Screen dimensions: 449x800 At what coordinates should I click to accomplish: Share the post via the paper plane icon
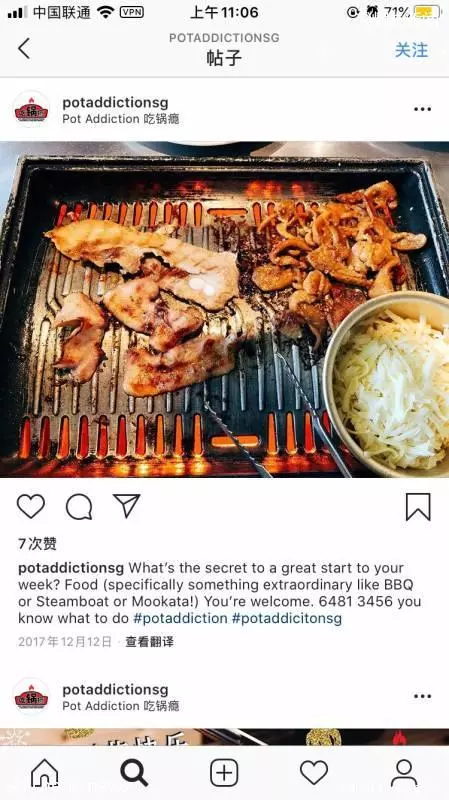(127, 506)
